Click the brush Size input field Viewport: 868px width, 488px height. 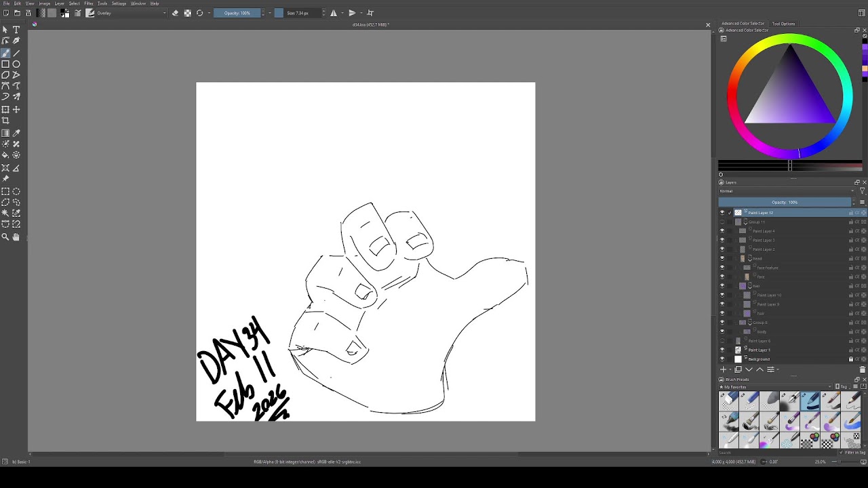point(298,13)
